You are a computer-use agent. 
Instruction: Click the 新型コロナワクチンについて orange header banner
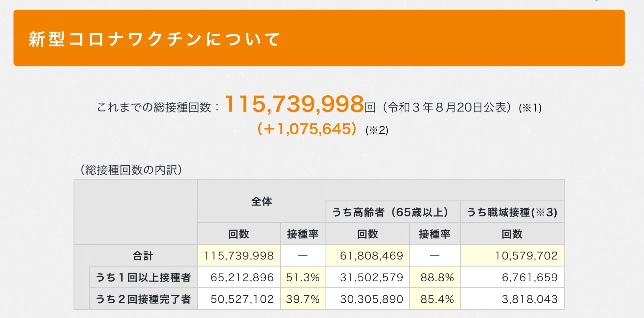click(319, 38)
